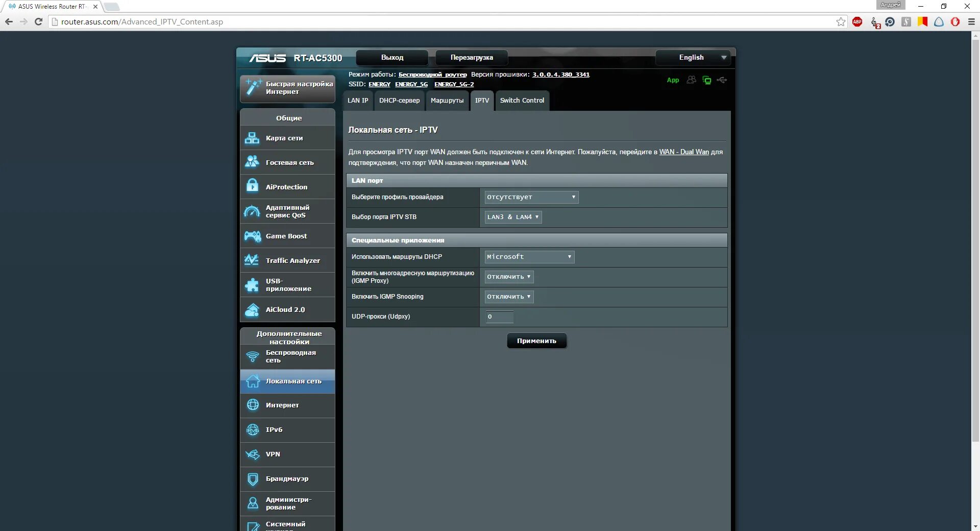Open the Wireless (Беспроводная сеть) Wi-Fi icon

253,356
